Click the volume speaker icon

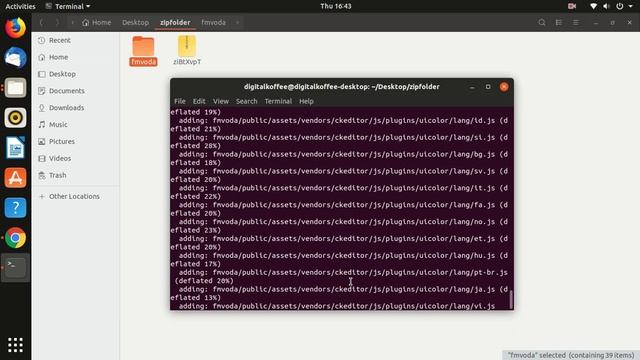607,6
